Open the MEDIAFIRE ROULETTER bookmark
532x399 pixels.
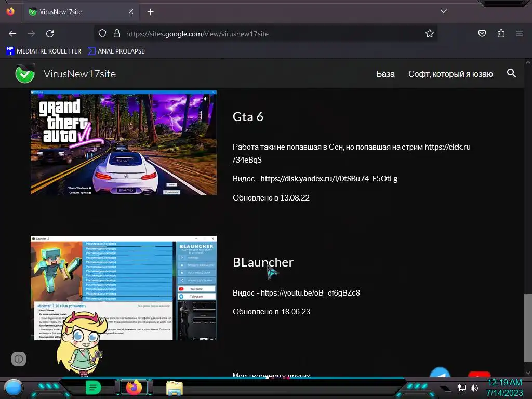pyautogui.click(x=44, y=51)
